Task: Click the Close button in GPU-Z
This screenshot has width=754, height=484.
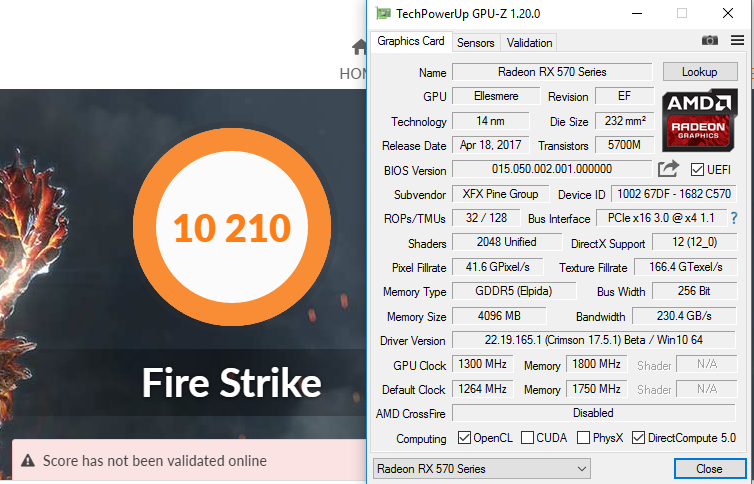Action: tap(709, 469)
